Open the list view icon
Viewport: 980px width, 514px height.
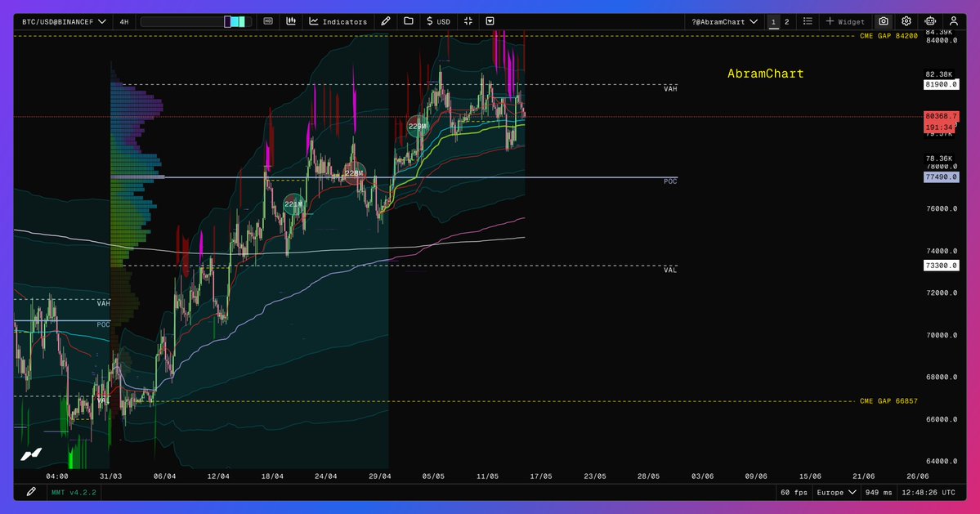[x=808, y=21]
